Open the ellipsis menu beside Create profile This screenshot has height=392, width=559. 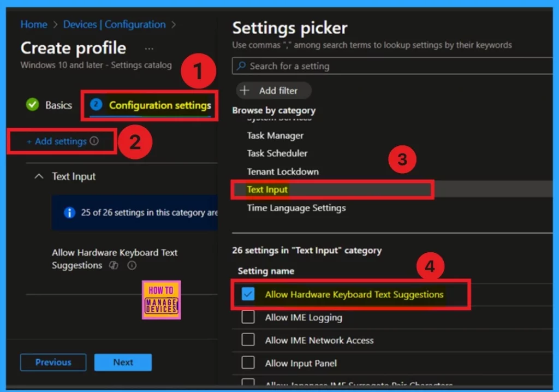pyautogui.click(x=149, y=49)
